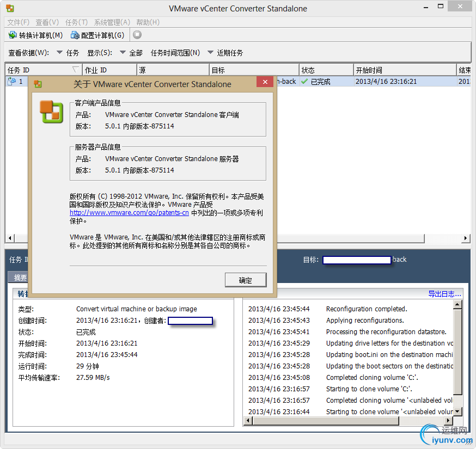Screen dimensions: 476x449
Task: Click the up arrow of the log panel scrollbar
Action: tap(457, 304)
